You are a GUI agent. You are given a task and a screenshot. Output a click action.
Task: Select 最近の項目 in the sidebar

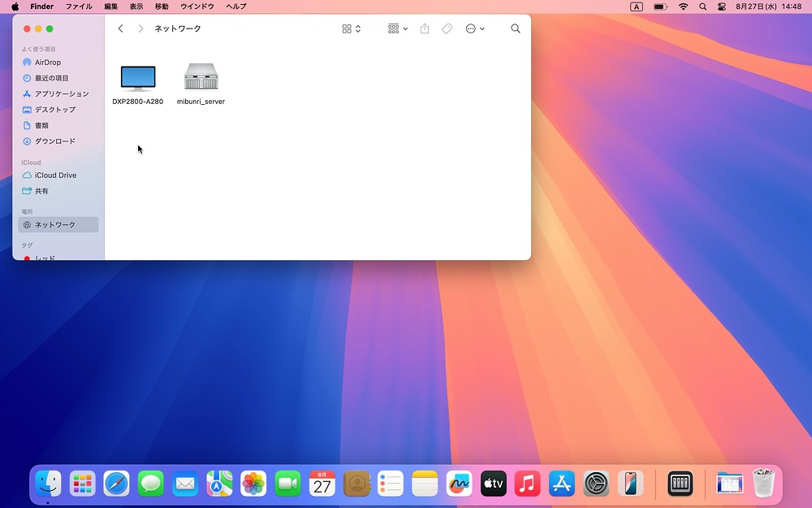(x=51, y=78)
